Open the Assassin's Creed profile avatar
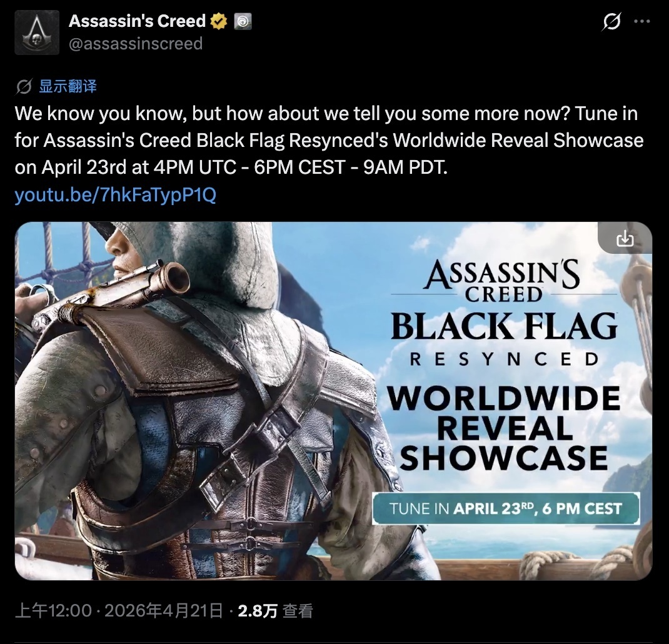The width and height of the screenshot is (669, 644). (x=37, y=33)
